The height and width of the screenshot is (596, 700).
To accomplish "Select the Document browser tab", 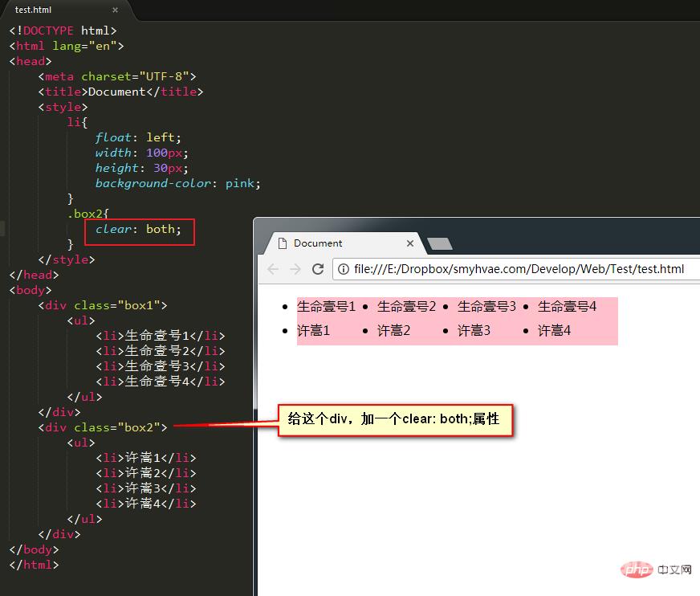I will pyautogui.click(x=337, y=243).
